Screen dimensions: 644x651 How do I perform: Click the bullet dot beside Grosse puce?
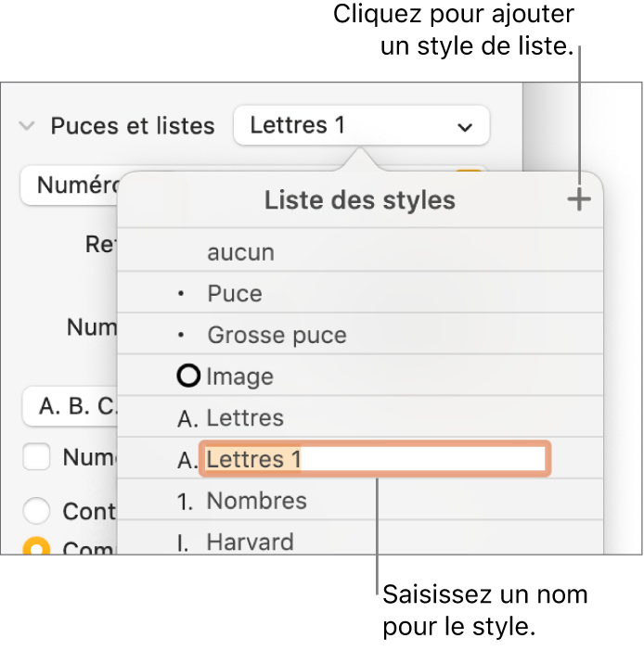pyautogui.click(x=182, y=335)
